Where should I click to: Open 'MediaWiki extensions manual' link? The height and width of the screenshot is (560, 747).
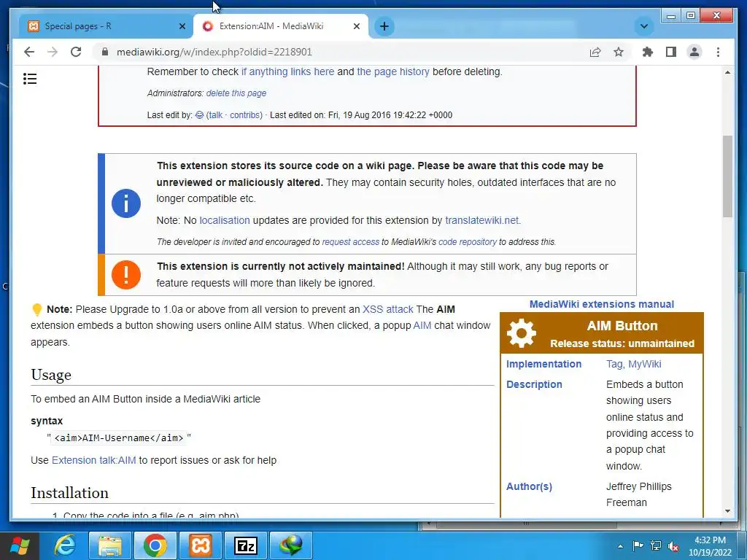[602, 304]
